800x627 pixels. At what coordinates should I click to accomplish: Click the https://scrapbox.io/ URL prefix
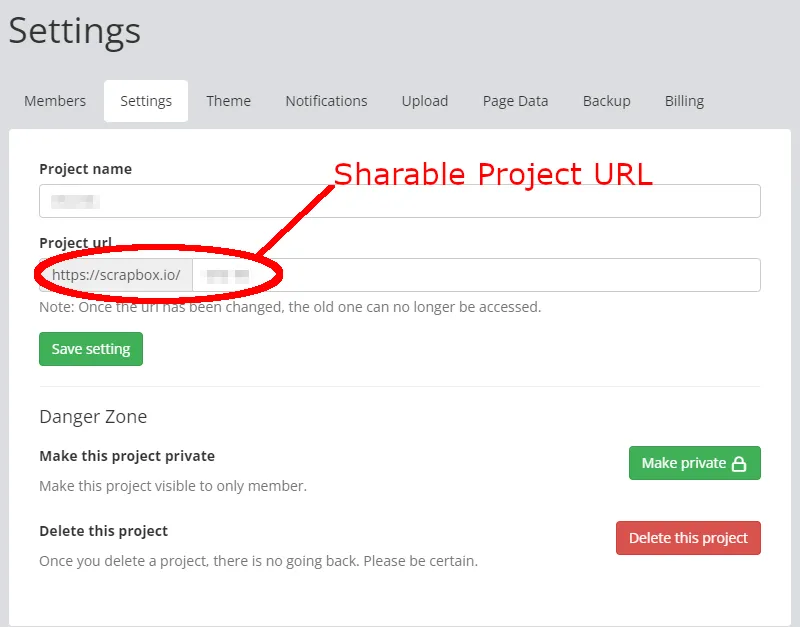pyautogui.click(x=116, y=275)
